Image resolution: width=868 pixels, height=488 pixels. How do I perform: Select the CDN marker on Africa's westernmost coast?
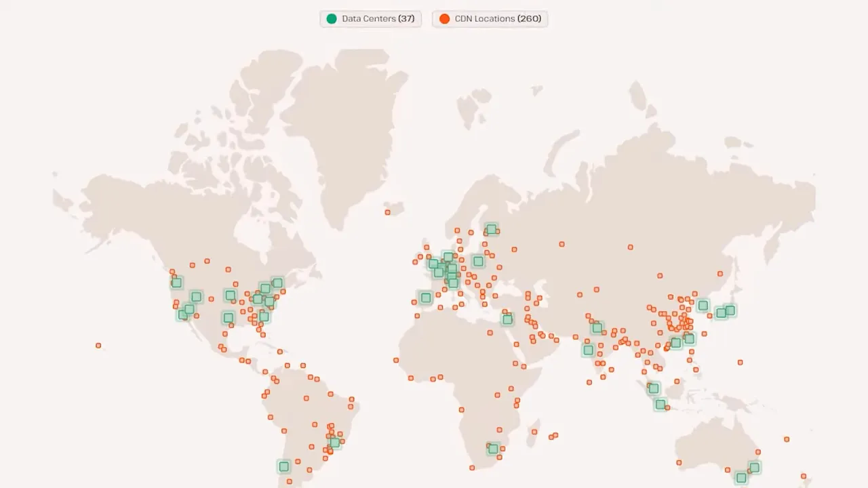pyautogui.click(x=396, y=360)
